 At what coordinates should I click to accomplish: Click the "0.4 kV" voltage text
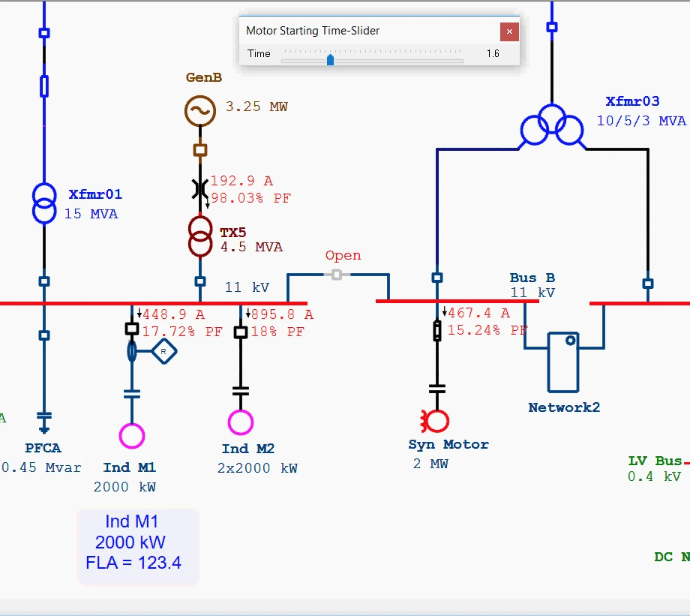[x=654, y=476]
